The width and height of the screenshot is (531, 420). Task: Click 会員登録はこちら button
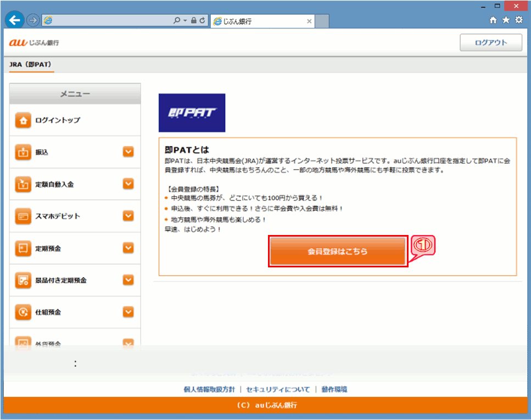point(338,251)
